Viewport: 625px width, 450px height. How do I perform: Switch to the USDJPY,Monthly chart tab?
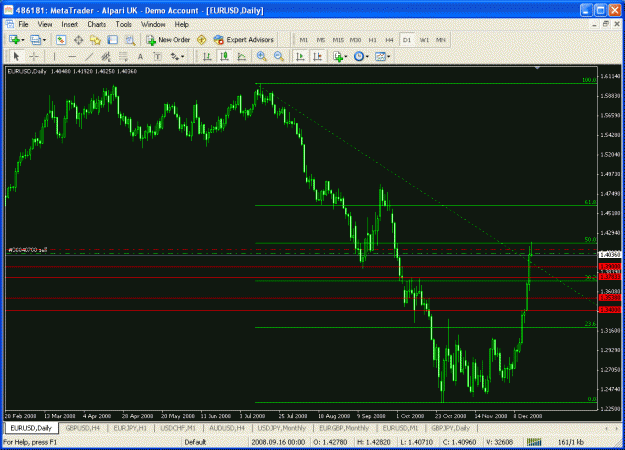point(282,428)
